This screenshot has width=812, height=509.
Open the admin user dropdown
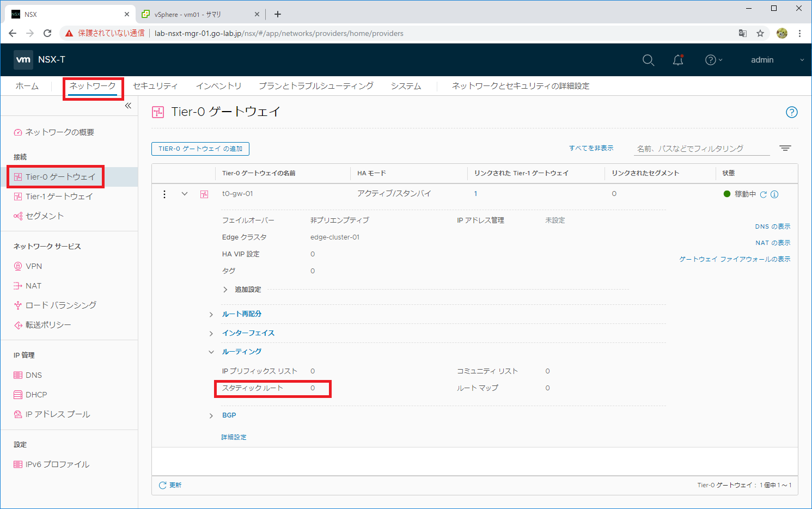(777, 60)
